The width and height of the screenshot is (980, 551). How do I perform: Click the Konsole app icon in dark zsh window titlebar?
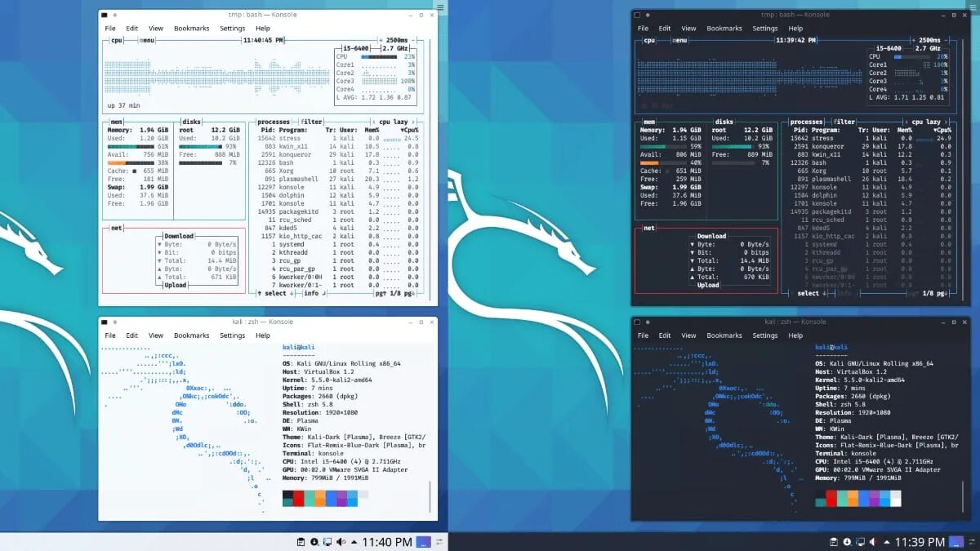tap(637, 322)
